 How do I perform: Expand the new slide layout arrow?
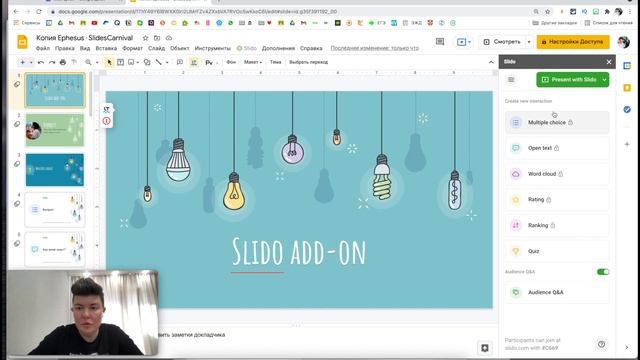(31, 62)
